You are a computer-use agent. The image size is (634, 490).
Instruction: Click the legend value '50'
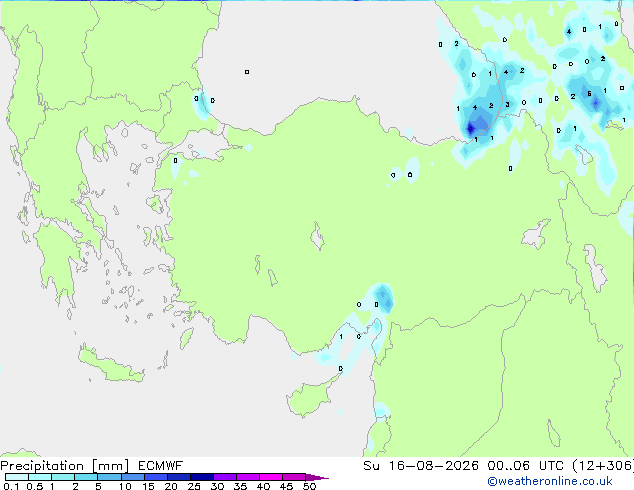pos(309,486)
